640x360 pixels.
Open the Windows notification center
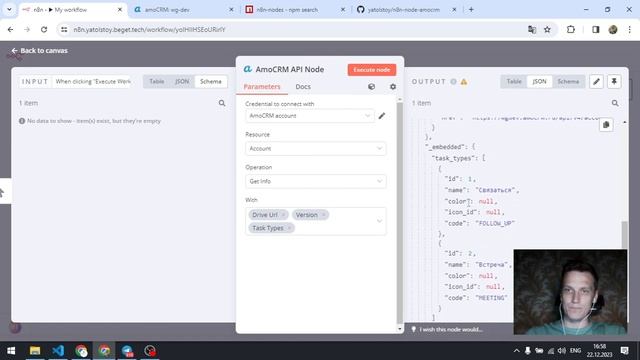click(624, 351)
